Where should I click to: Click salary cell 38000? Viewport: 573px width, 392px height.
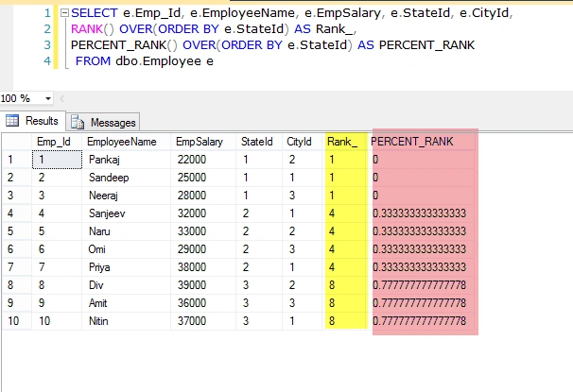(203, 267)
